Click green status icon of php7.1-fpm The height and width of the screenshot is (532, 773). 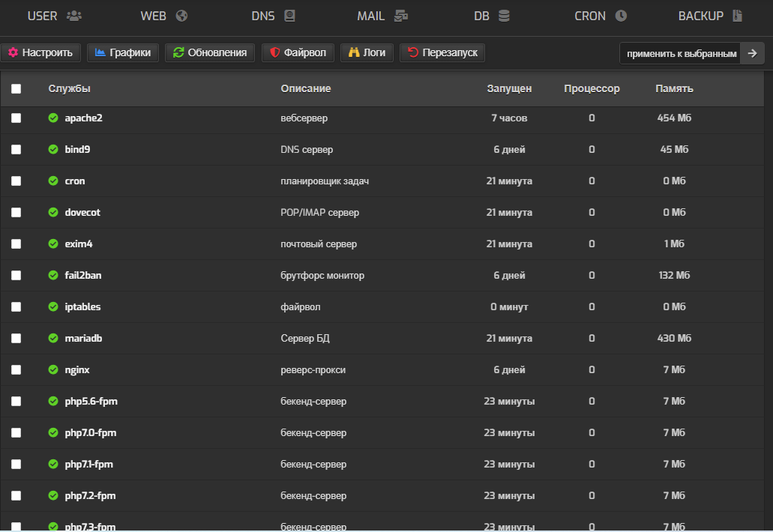pyautogui.click(x=53, y=465)
